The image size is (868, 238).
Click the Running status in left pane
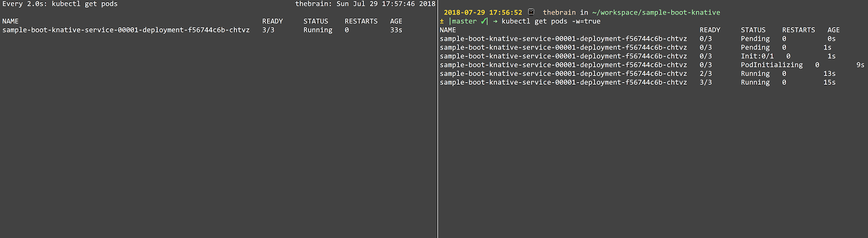pos(318,30)
